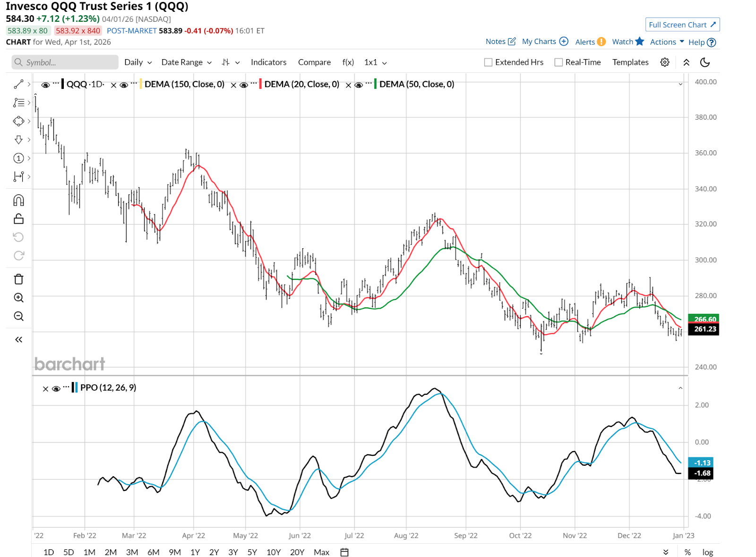The width and height of the screenshot is (756, 557).
Task: Open more options for DEMA (20, Close, 0)
Action: pos(254,83)
